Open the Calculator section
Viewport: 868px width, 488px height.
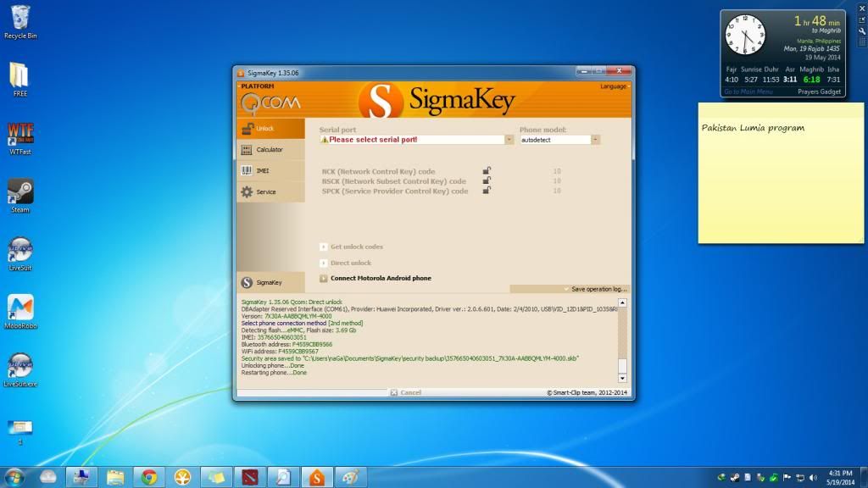[270, 150]
